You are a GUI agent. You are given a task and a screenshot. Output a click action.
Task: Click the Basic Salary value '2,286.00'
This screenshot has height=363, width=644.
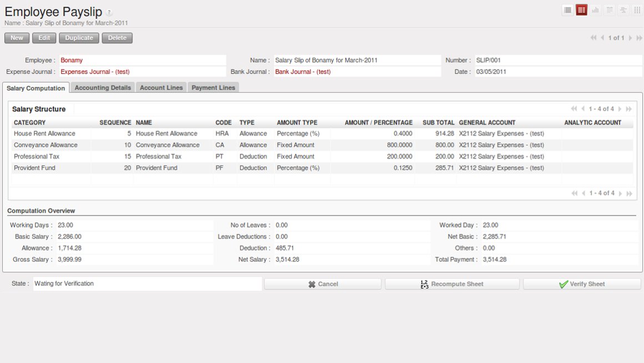69,237
